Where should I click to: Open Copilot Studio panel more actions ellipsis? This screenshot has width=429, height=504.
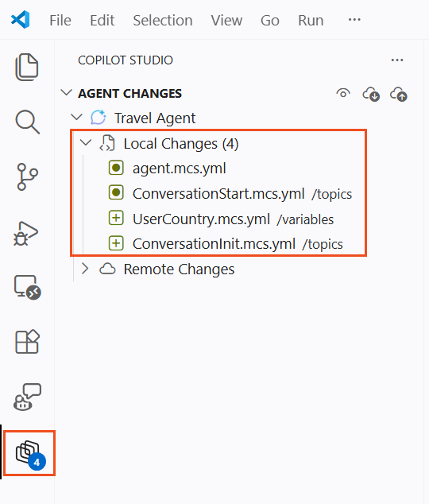[x=397, y=60]
